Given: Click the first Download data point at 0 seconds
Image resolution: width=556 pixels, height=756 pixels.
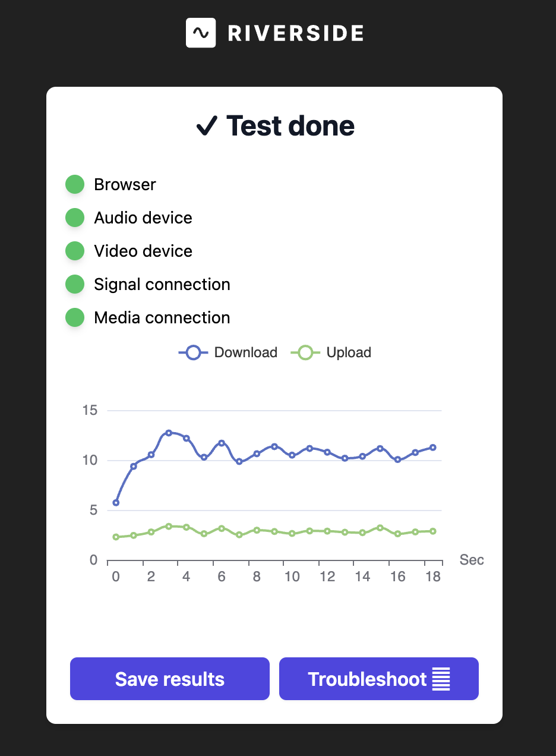Looking at the screenshot, I should click(116, 503).
